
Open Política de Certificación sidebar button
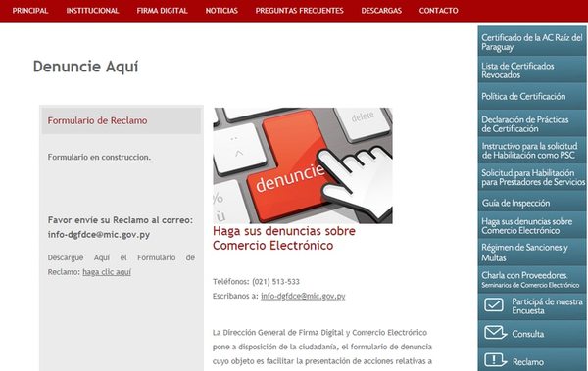click(532, 96)
